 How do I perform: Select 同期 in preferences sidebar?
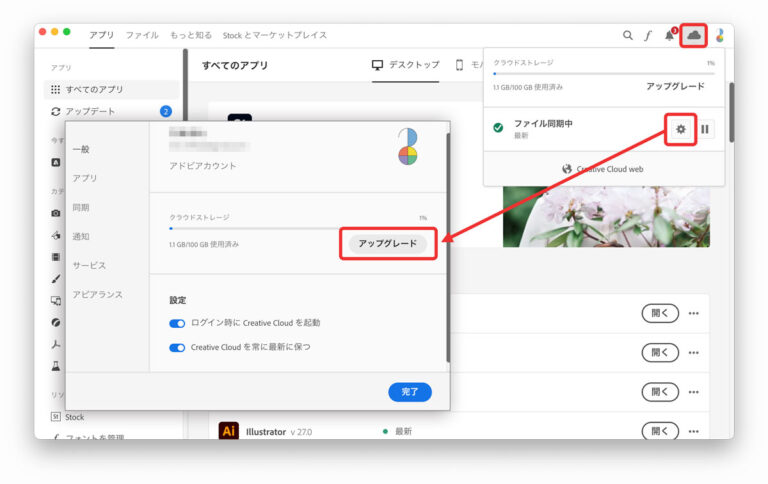(x=81, y=207)
